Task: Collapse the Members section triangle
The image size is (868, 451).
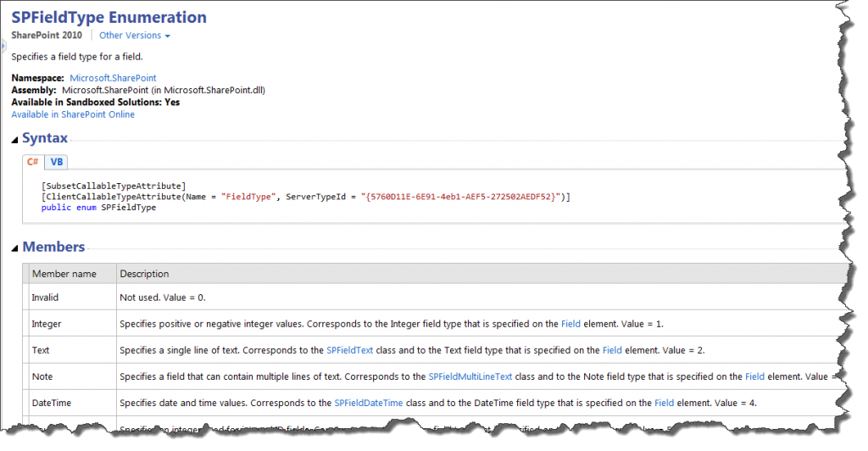Action: tap(15, 248)
